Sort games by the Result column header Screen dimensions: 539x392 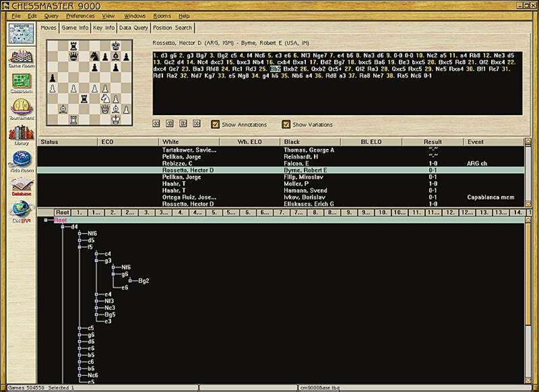[433, 142]
